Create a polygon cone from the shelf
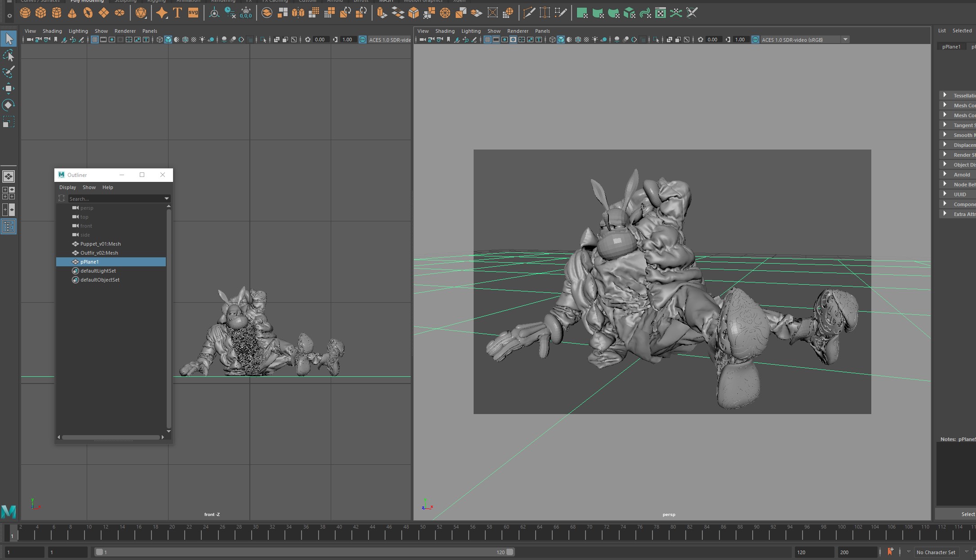The width and height of the screenshot is (976, 560). pos(72,13)
